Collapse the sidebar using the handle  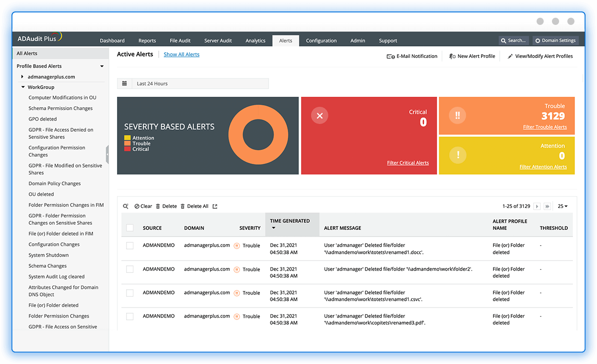click(x=107, y=155)
